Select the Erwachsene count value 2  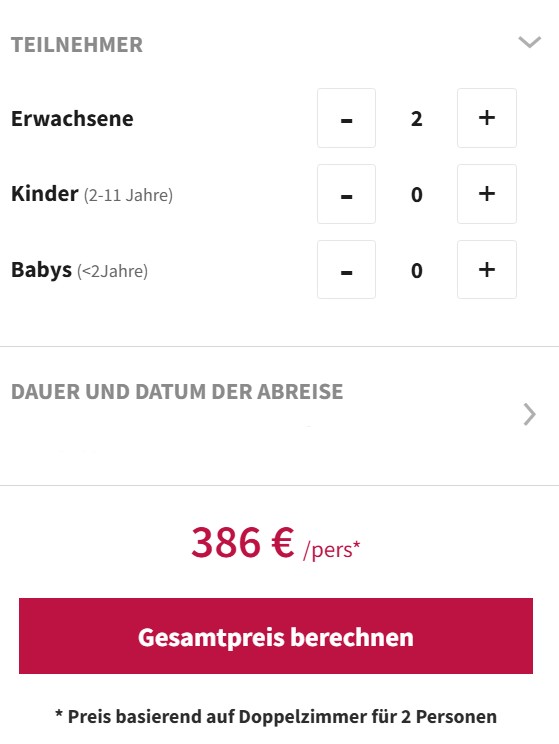[417, 119]
